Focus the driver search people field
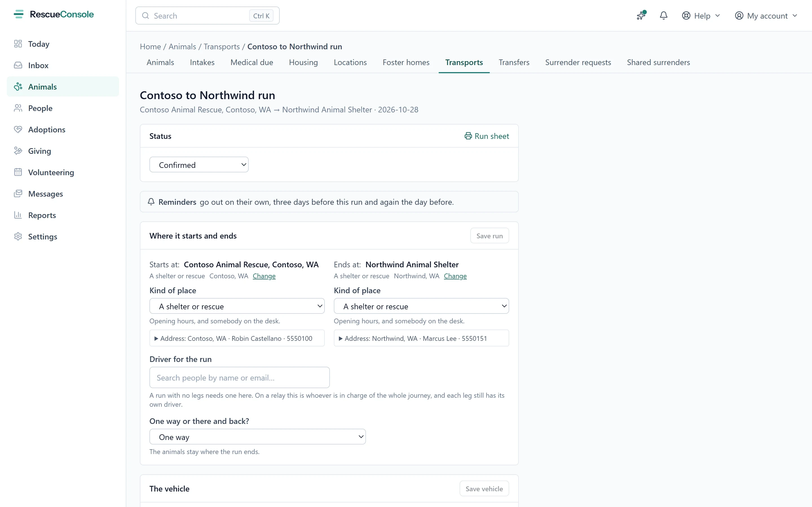 point(240,377)
